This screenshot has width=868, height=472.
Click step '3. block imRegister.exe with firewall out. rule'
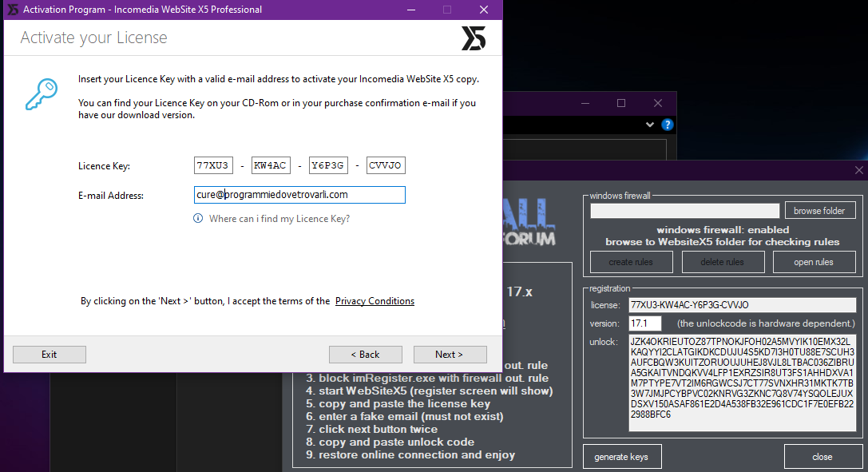(x=427, y=379)
